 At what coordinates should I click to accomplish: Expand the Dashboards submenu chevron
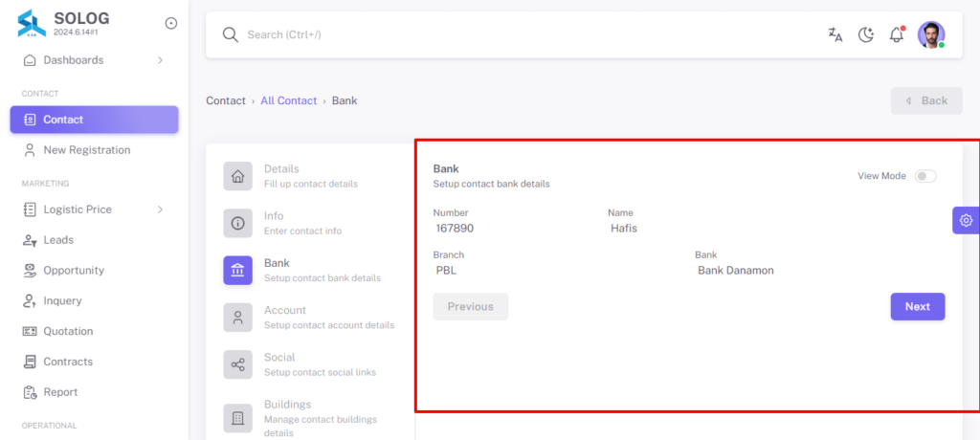(x=160, y=60)
